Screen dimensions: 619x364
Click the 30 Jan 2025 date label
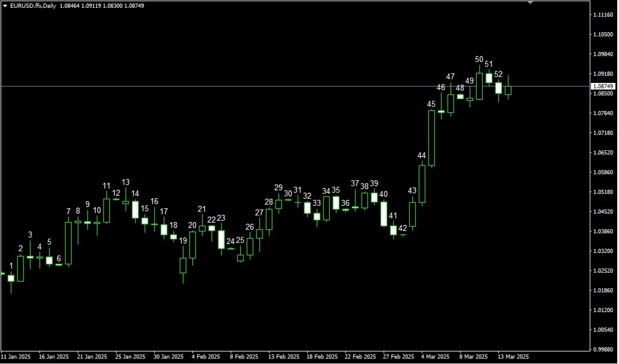pos(168,357)
